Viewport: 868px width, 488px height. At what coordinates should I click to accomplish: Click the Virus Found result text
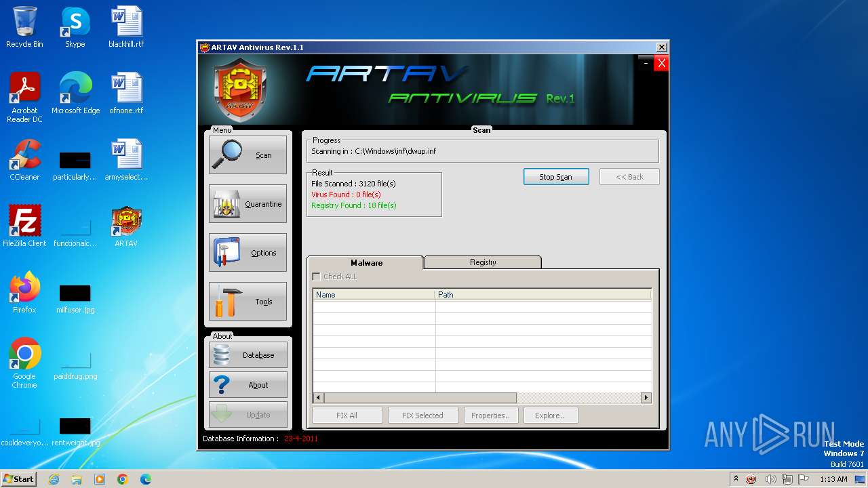point(346,195)
